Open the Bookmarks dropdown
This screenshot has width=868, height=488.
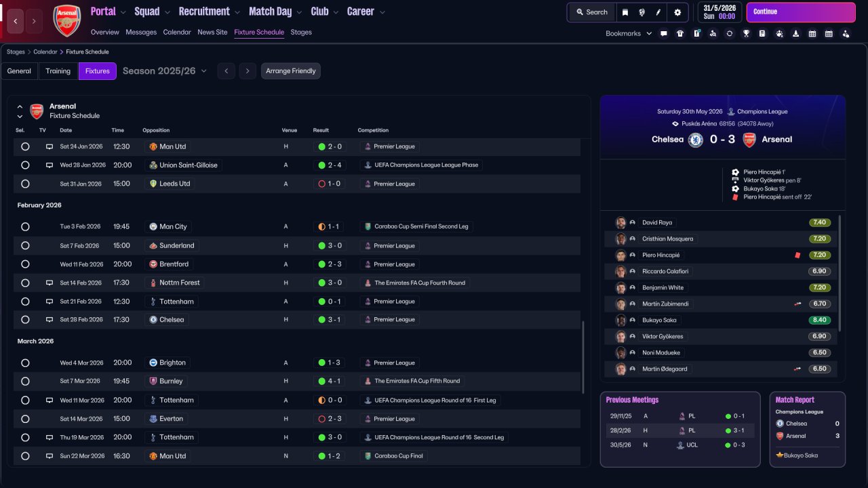tap(629, 33)
